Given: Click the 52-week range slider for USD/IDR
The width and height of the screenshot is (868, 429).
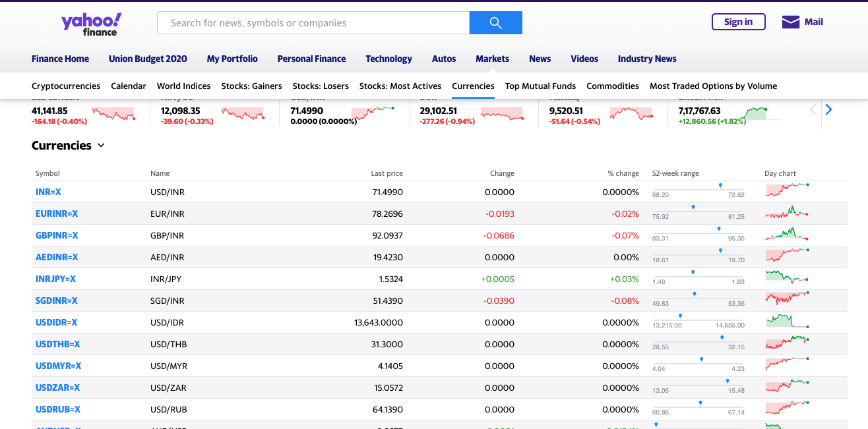Looking at the screenshot, I should [698, 321].
